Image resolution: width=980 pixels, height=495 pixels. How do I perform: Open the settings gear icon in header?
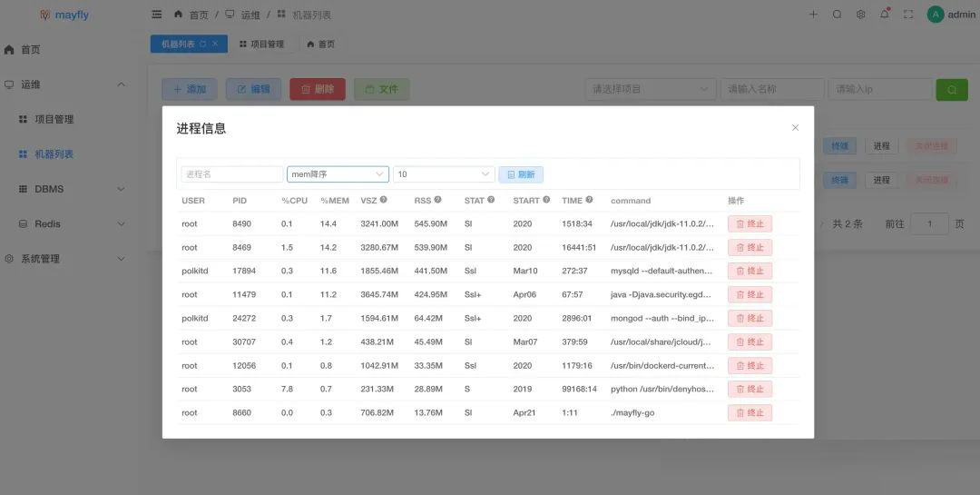tap(860, 15)
